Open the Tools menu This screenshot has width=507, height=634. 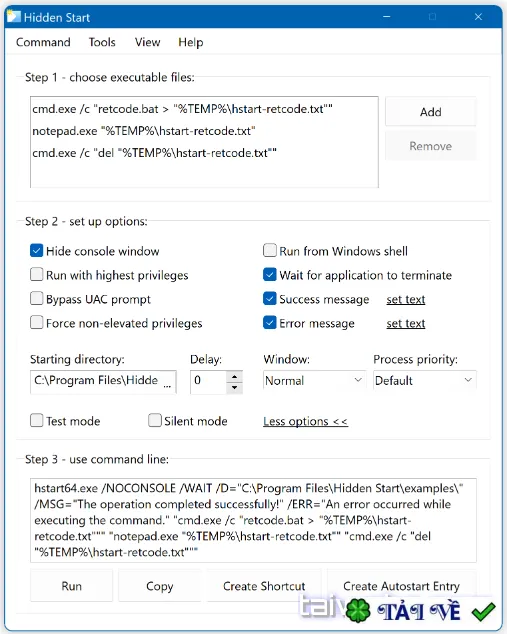[102, 42]
